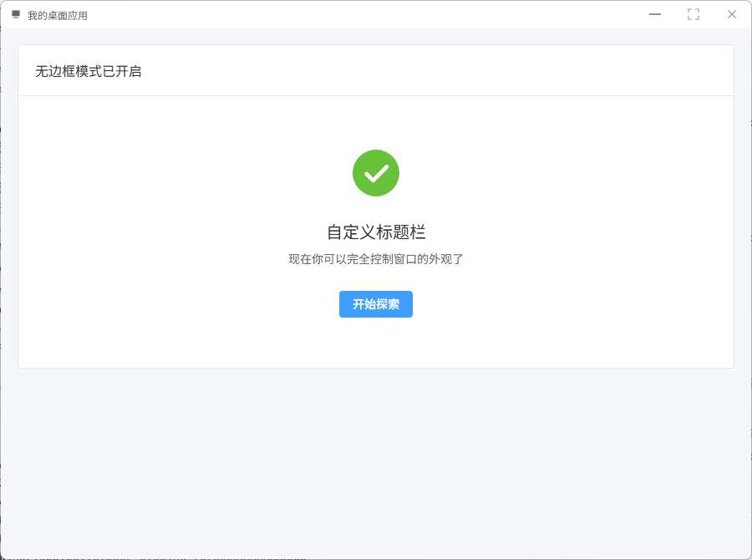Image resolution: width=752 pixels, height=560 pixels.
Task: Toggle fullscreen using the title bar icon
Action: [694, 14]
